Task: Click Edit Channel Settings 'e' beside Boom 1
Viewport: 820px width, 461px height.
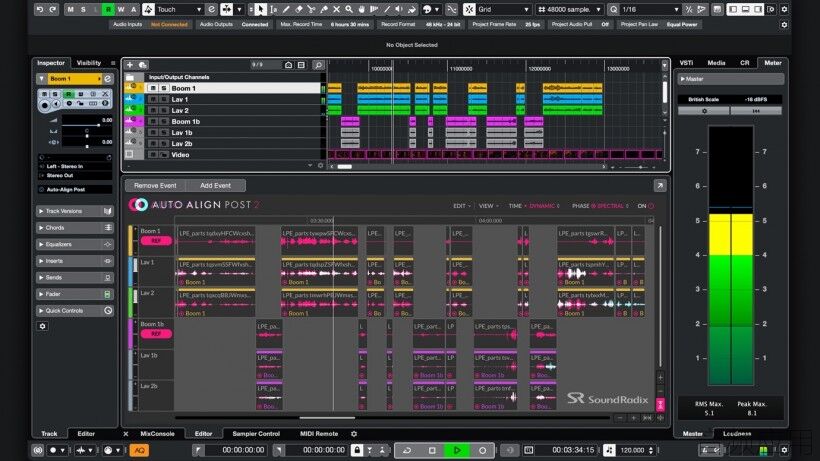Action: [x=108, y=79]
